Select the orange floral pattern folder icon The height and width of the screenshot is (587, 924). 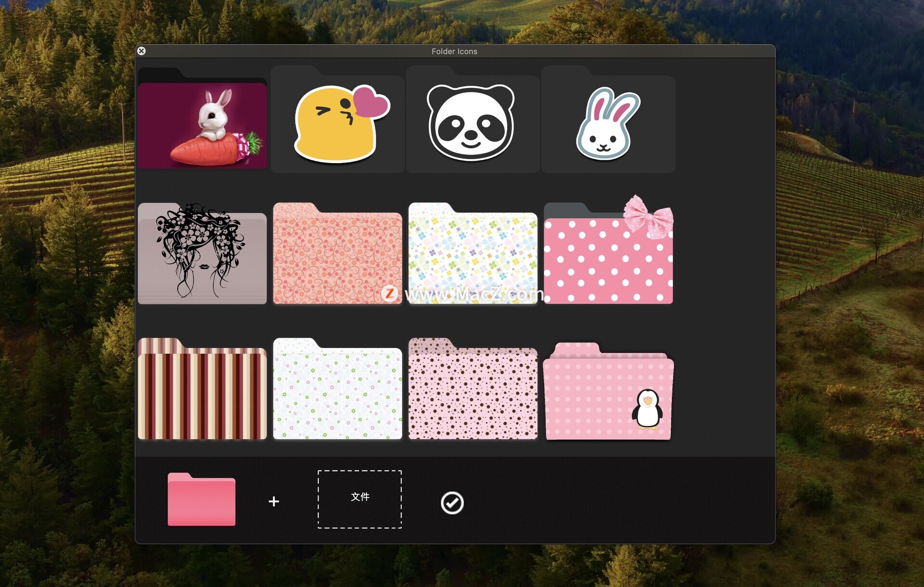337,254
